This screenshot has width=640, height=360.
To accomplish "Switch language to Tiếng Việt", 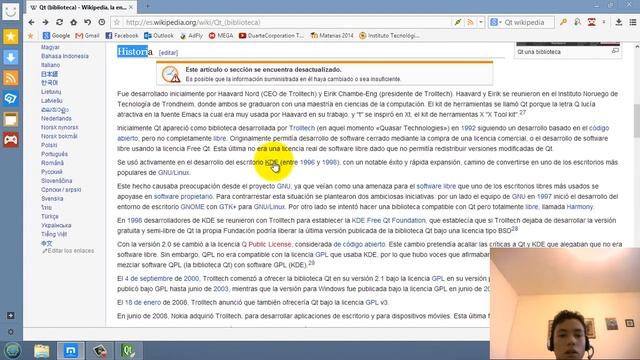I will click(54, 234).
